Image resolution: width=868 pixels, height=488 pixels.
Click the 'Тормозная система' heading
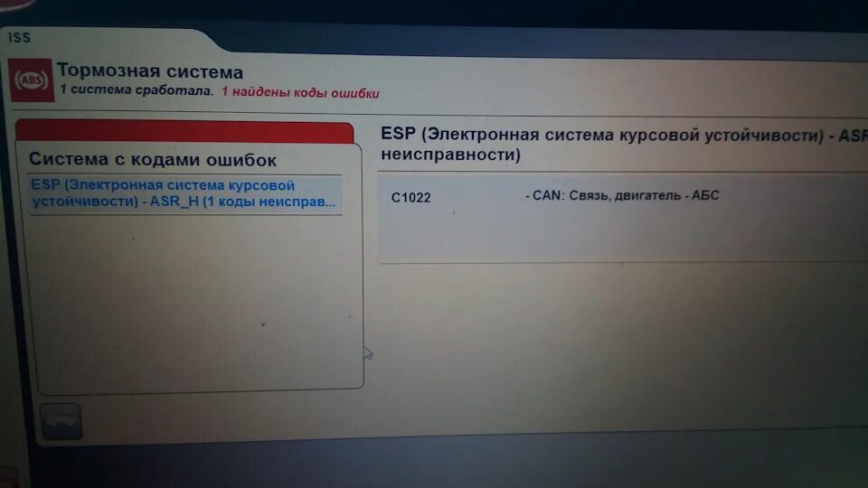click(x=150, y=71)
